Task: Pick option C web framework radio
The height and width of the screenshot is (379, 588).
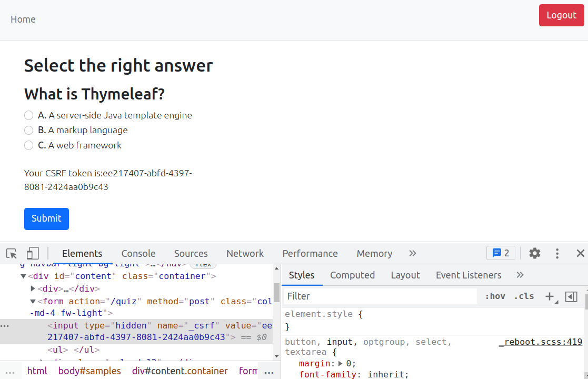Action: click(29, 145)
